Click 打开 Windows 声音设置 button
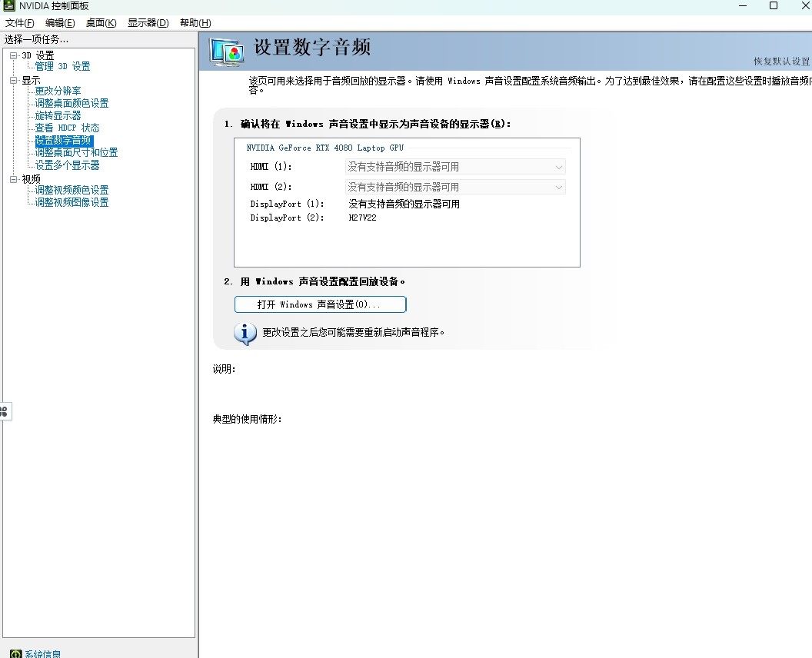Viewport: 812px width, 658px height. point(320,304)
